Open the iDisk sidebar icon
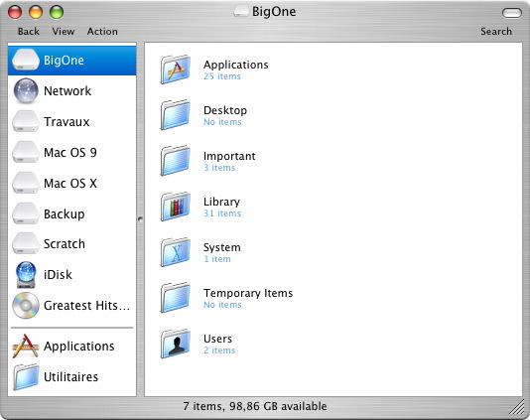Viewport: 530px width, 420px height. click(26, 275)
